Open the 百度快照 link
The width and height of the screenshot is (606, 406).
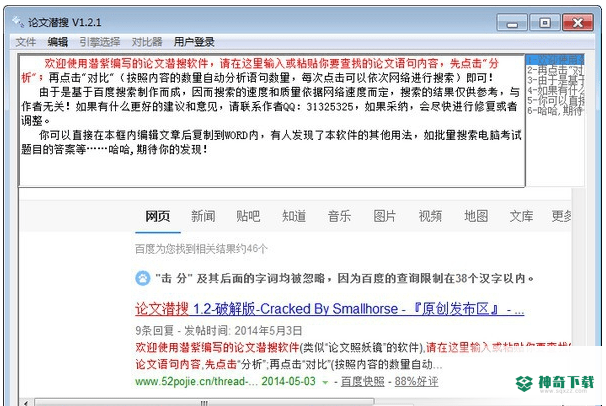click(363, 382)
